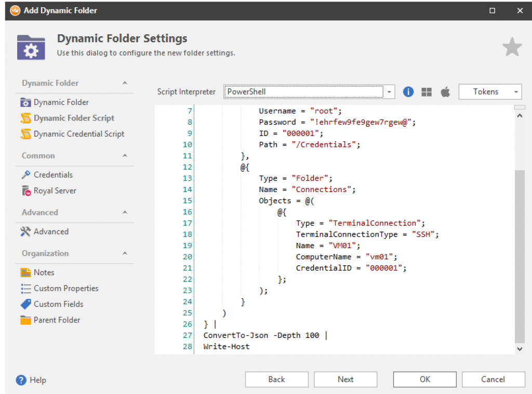Collapse the Common section
Screen dimensions: 532x394
coord(125,156)
